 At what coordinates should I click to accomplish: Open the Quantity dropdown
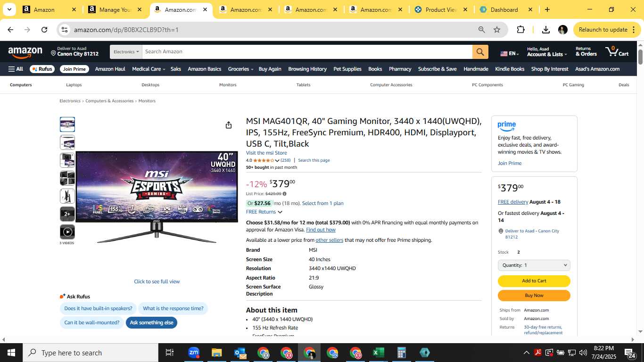tap(534, 265)
